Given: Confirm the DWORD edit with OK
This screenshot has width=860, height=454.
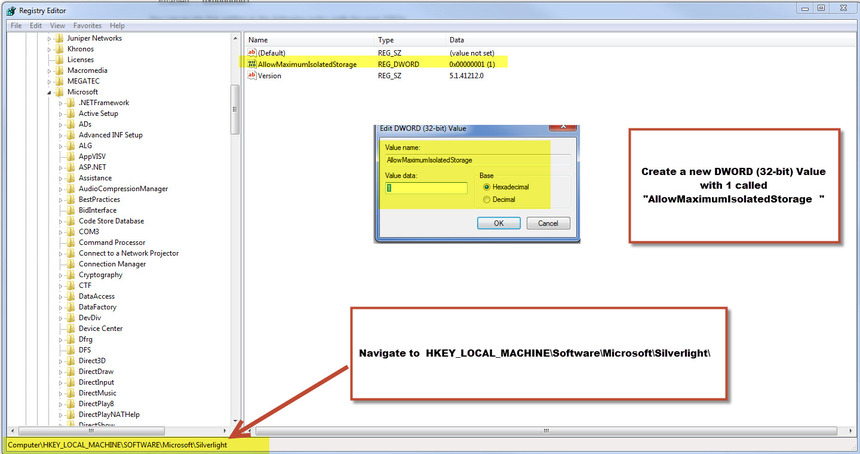Looking at the screenshot, I should pyautogui.click(x=499, y=223).
